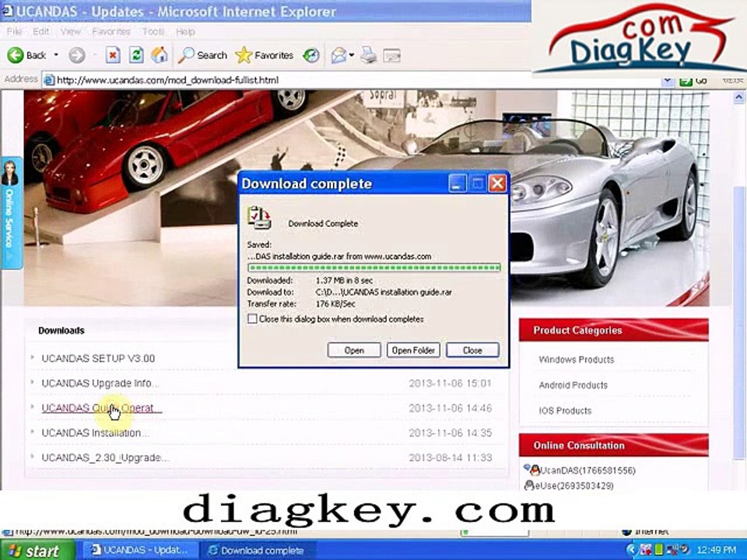The height and width of the screenshot is (560, 747).
Task: Open the Mail button dropdown arrow
Action: [x=352, y=55]
